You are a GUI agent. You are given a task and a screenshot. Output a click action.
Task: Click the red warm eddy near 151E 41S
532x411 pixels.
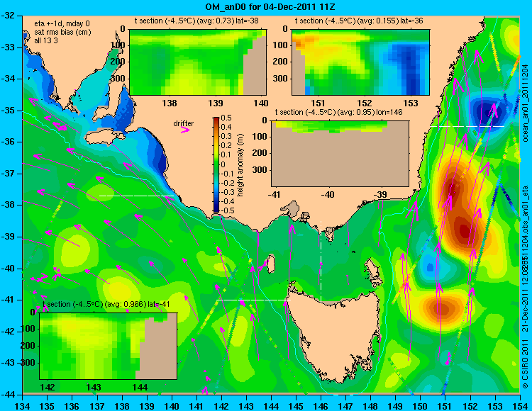point(444,308)
